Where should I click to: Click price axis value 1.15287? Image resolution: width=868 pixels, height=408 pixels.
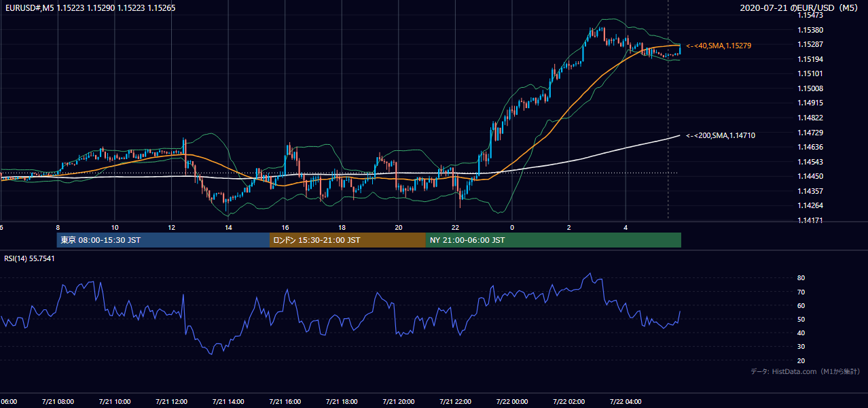coord(810,44)
